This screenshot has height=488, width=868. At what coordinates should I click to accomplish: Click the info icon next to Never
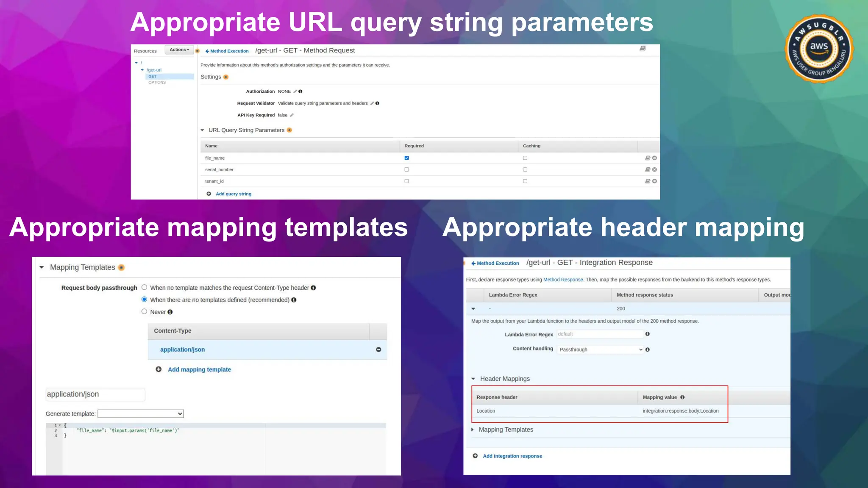click(170, 312)
